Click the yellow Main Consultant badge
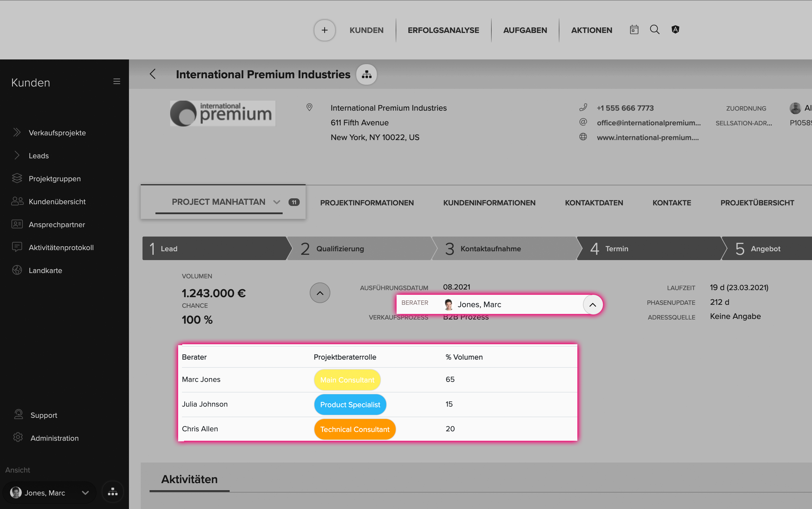The width and height of the screenshot is (812, 509). [x=347, y=380]
